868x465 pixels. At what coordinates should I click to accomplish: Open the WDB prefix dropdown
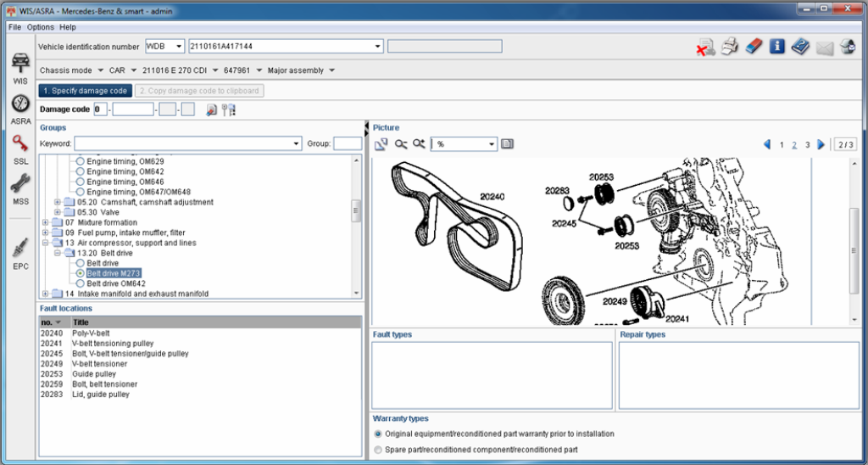coord(179,47)
